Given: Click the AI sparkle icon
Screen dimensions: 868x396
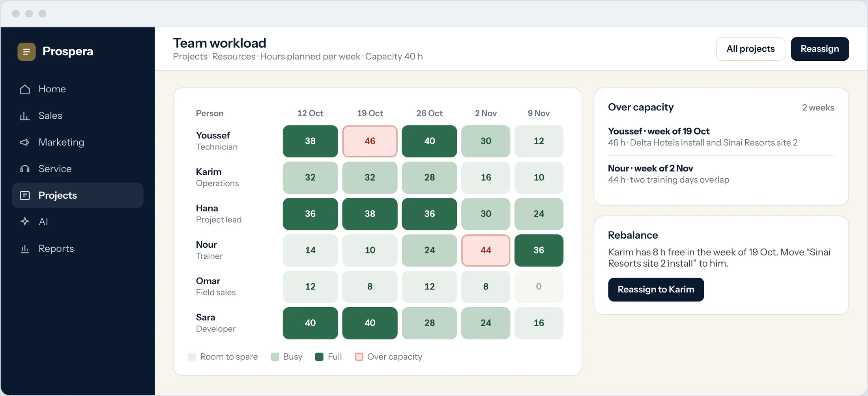Looking at the screenshot, I should click(x=25, y=222).
